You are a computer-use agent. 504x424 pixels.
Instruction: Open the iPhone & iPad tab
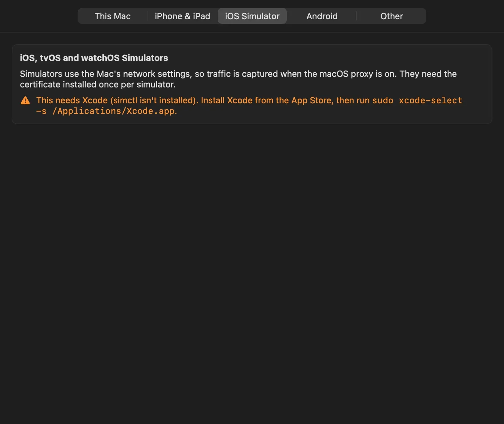182,16
